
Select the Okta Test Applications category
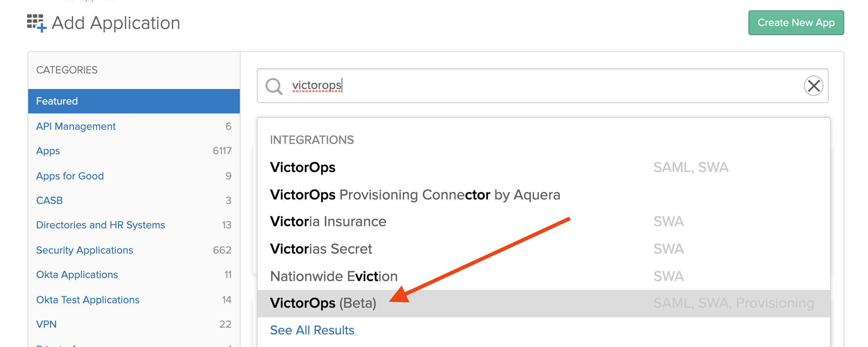tap(88, 299)
